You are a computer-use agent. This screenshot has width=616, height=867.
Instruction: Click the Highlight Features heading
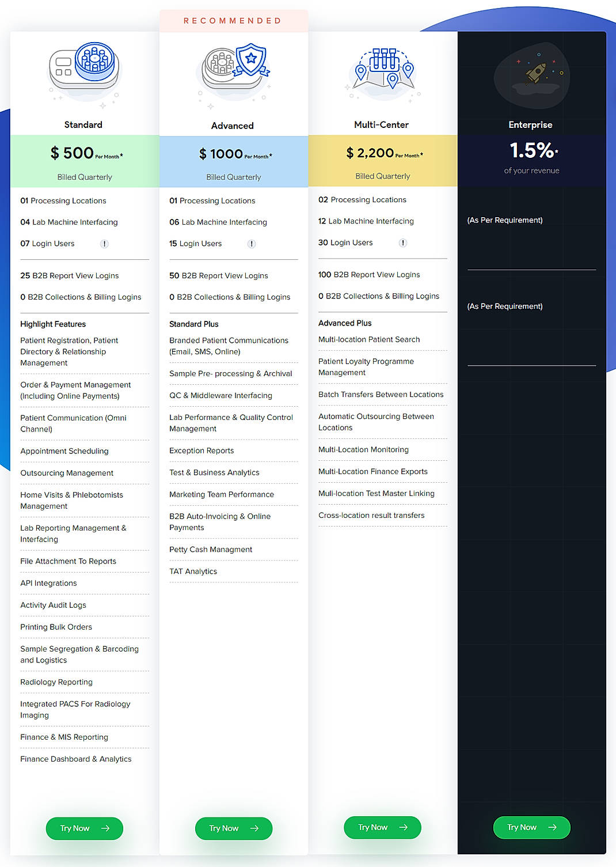tap(53, 324)
